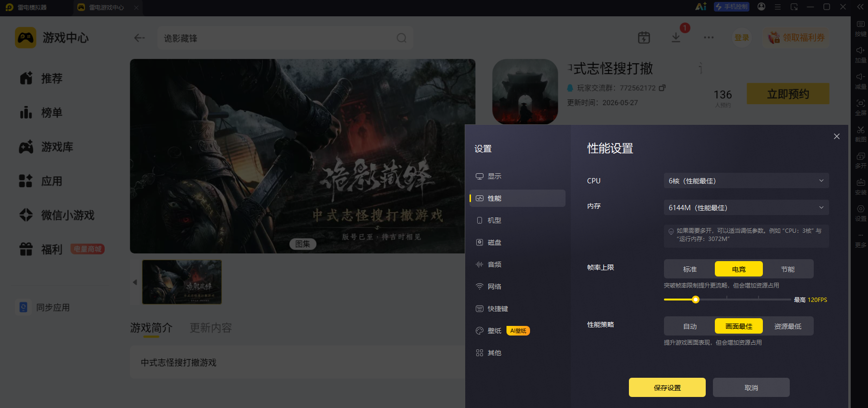Click the frame rate slider handle
The width and height of the screenshot is (868, 408).
tap(696, 300)
